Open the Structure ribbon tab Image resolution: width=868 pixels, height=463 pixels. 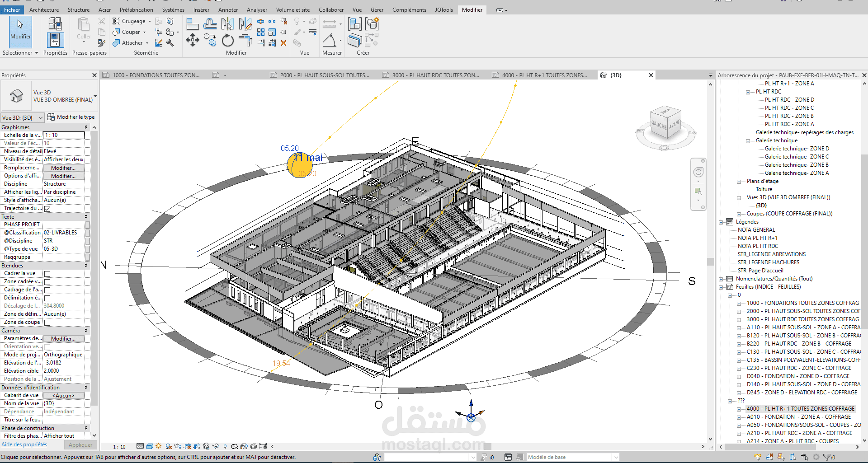(79, 9)
